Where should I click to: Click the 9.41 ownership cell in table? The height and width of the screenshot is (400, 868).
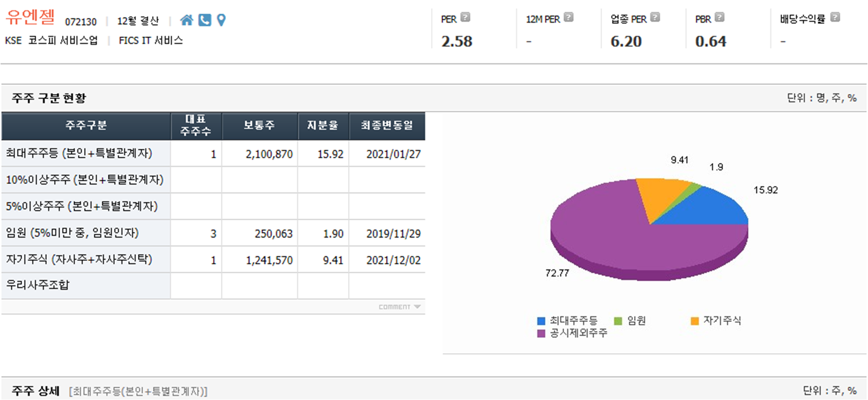pyautogui.click(x=323, y=260)
